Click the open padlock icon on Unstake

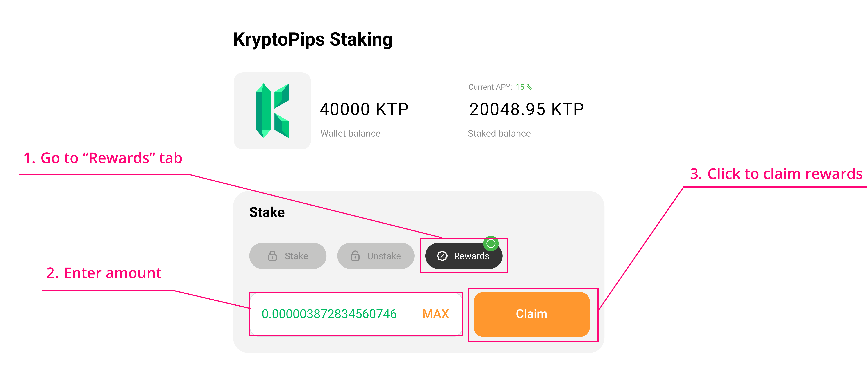tap(355, 256)
